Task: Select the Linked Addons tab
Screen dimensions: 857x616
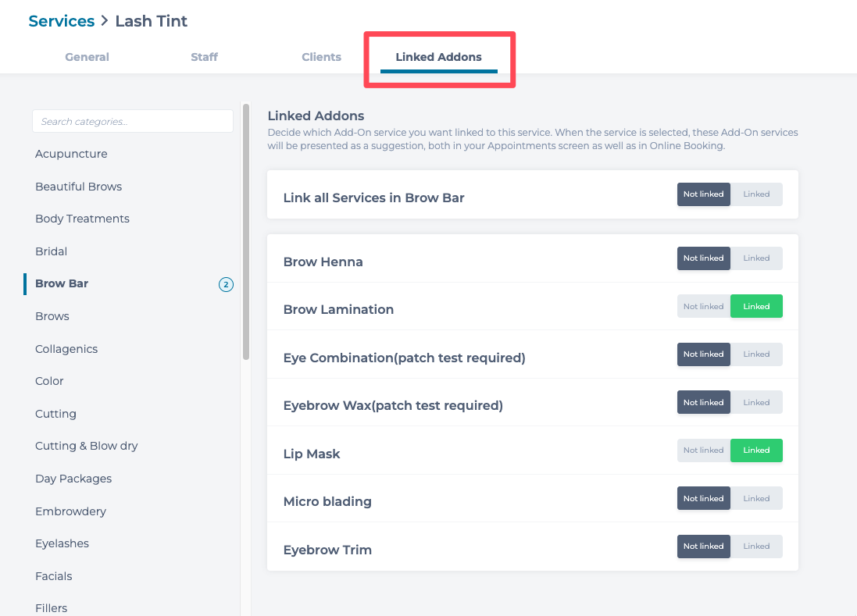Action: (x=438, y=57)
